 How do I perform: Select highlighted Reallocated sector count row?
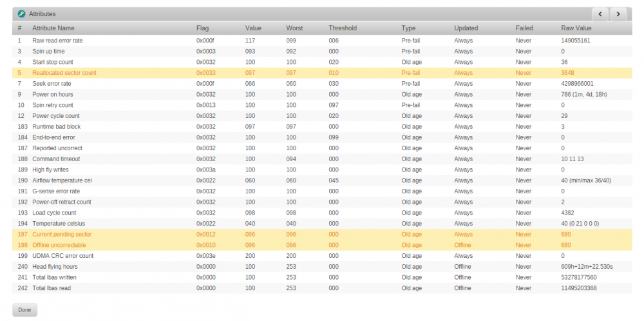(x=322, y=73)
